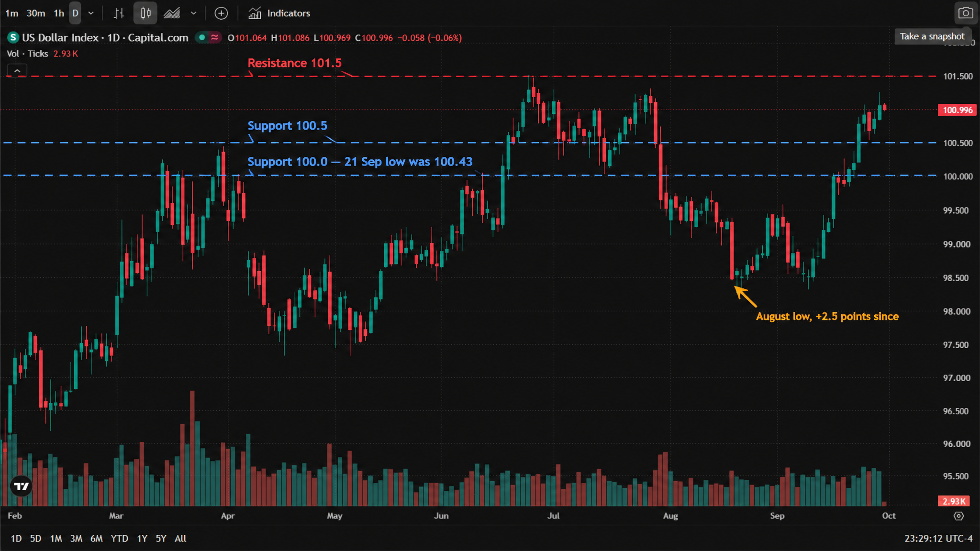980x551 pixels.
Task: Open the TradingView logo button
Action: 21,486
